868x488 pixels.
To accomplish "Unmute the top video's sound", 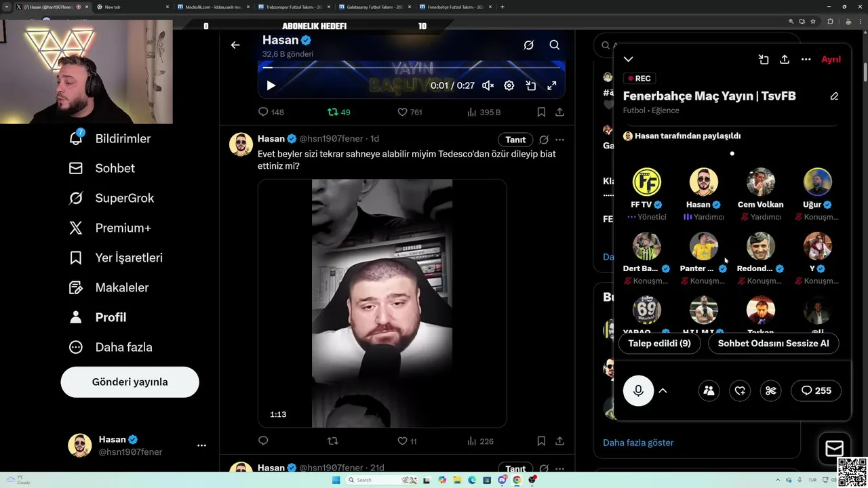I will tap(488, 85).
